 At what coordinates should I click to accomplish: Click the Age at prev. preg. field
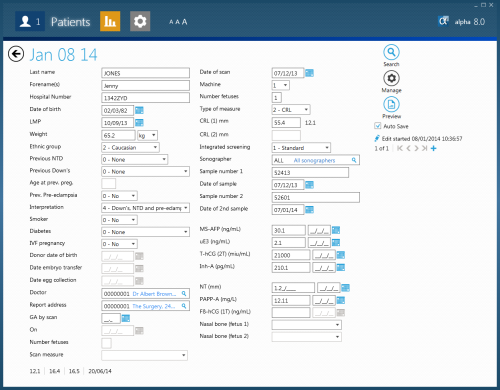(109, 183)
